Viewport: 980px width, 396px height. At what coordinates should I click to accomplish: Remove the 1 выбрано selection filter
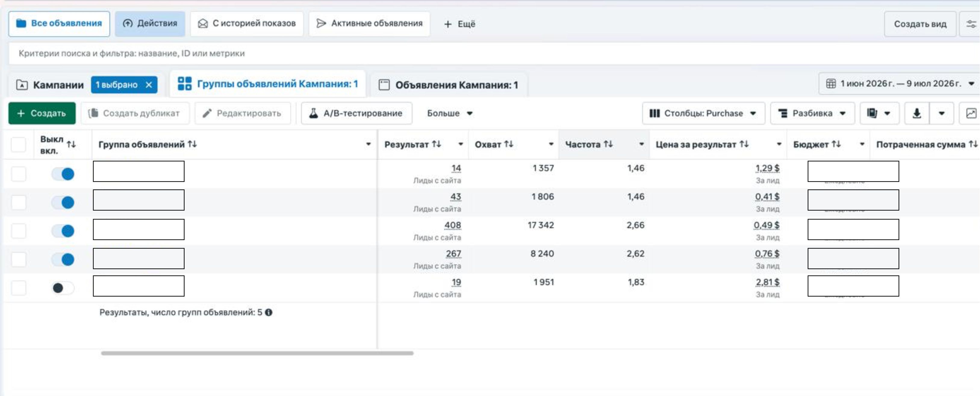coord(149,85)
